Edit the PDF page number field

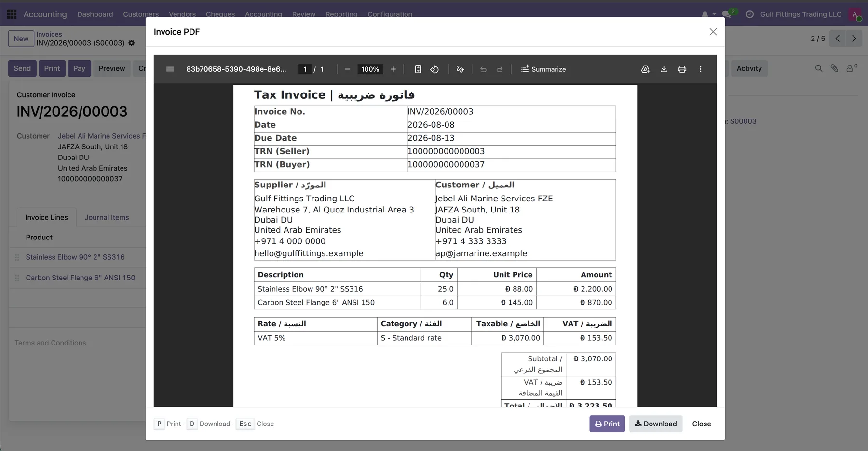[x=305, y=69]
